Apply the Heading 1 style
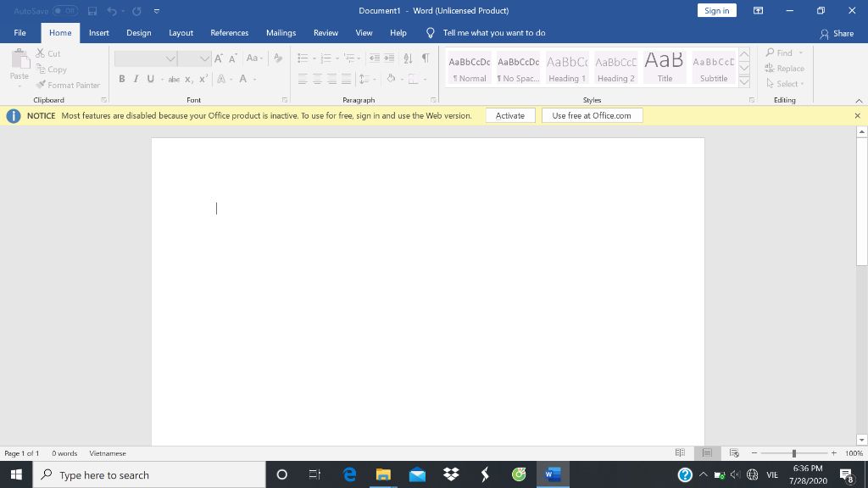This screenshot has width=868, height=488. [567, 68]
